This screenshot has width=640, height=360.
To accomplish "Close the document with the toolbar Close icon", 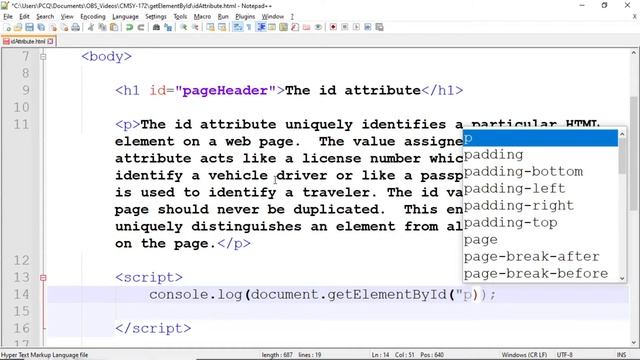I will click(x=53, y=27).
